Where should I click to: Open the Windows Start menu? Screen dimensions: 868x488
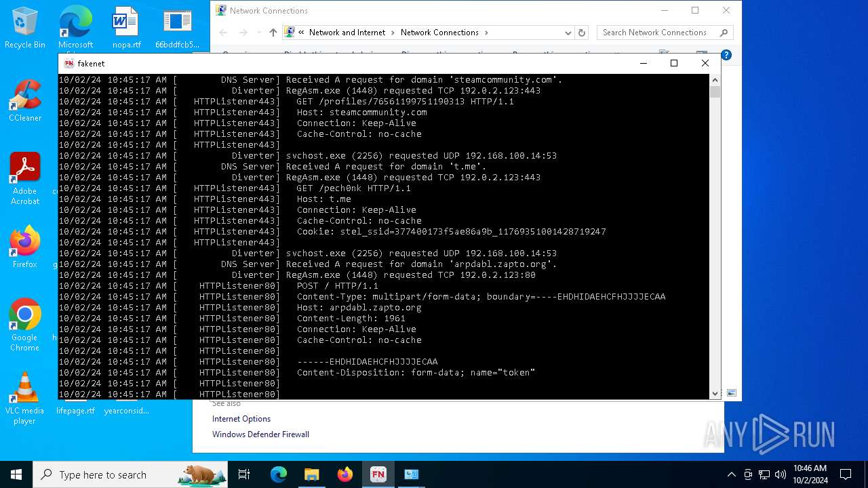pyautogui.click(x=16, y=474)
